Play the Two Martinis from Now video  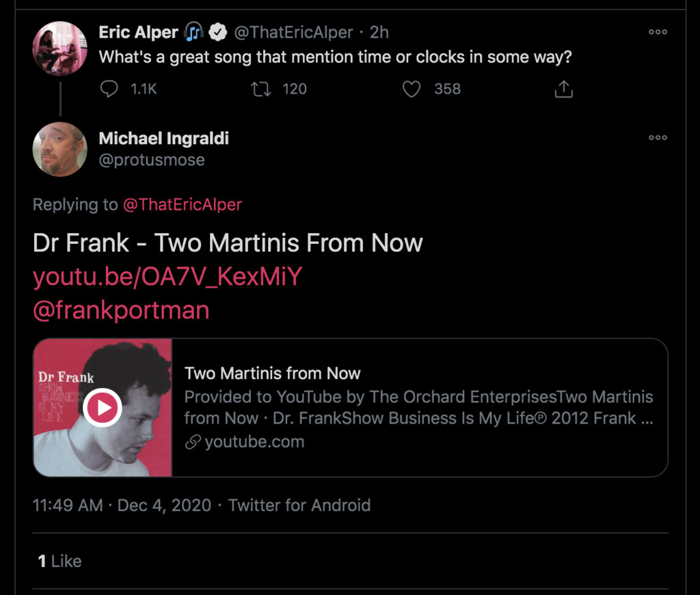point(103,408)
